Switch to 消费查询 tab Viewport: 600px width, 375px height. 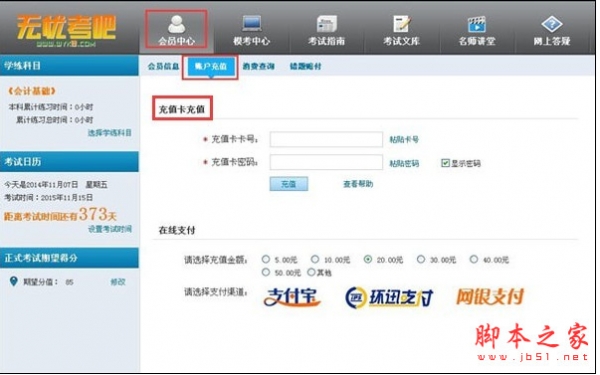[x=259, y=66]
